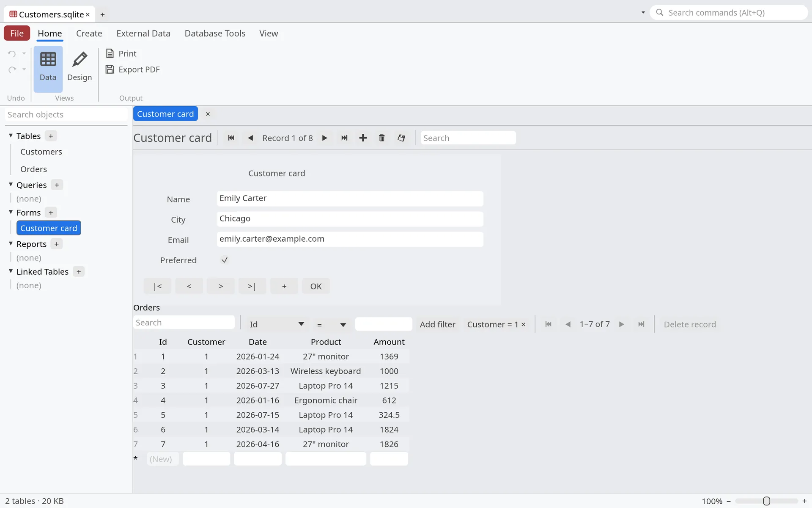Go to previous page of Orders
This screenshot has height=508, width=812.
point(568,324)
